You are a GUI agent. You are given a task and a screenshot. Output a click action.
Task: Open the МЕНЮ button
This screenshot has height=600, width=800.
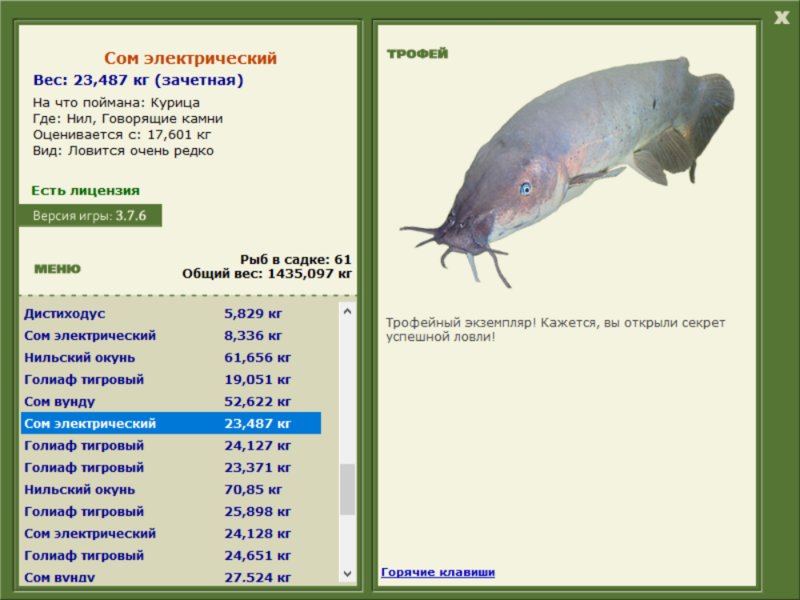pyautogui.click(x=57, y=269)
